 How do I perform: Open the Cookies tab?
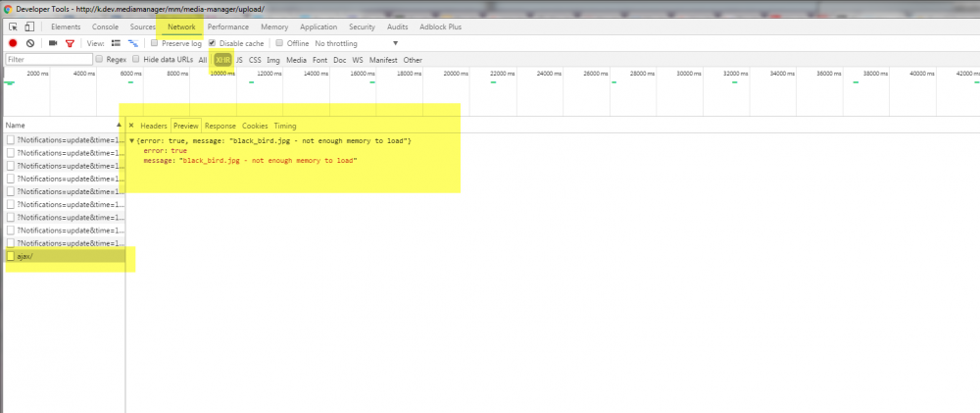tap(255, 126)
